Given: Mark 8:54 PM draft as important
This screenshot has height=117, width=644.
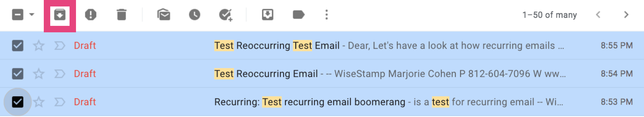Looking at the screenshot, I should click(60, 74).
